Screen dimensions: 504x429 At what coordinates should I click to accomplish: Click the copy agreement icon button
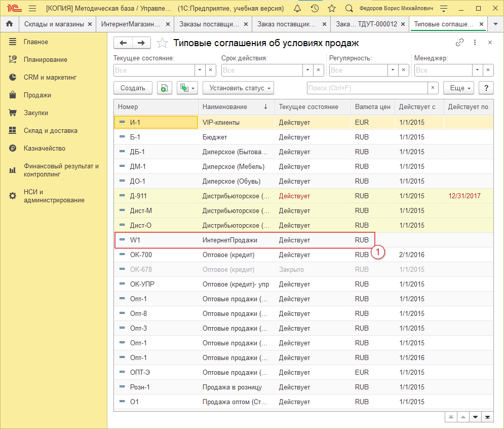point(164,88)
